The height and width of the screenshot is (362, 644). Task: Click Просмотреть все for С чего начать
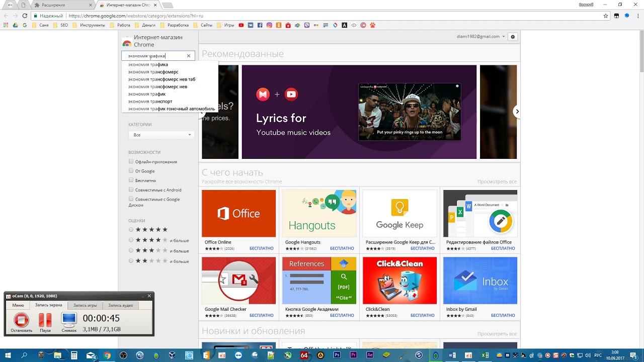(497, 182)
